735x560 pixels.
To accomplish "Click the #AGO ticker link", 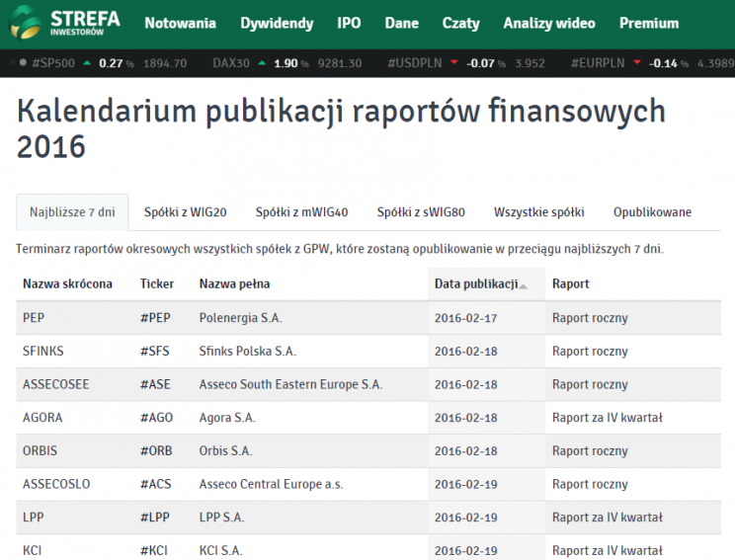I will 156,418.
